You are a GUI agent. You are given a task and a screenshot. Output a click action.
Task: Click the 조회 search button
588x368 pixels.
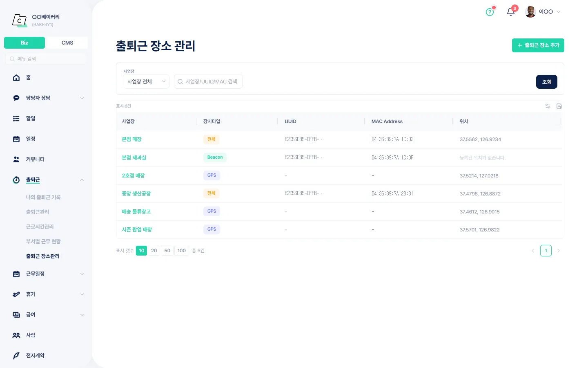pos(547,82)
